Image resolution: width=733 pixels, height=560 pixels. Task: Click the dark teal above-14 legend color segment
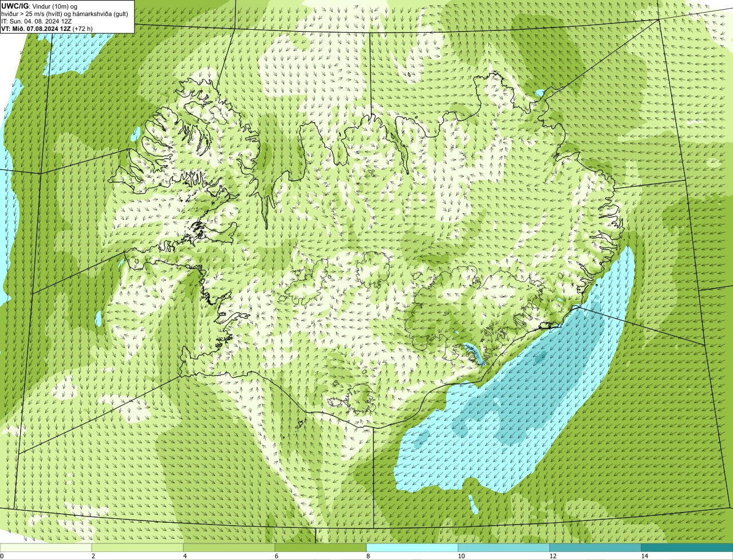(687, 547)
